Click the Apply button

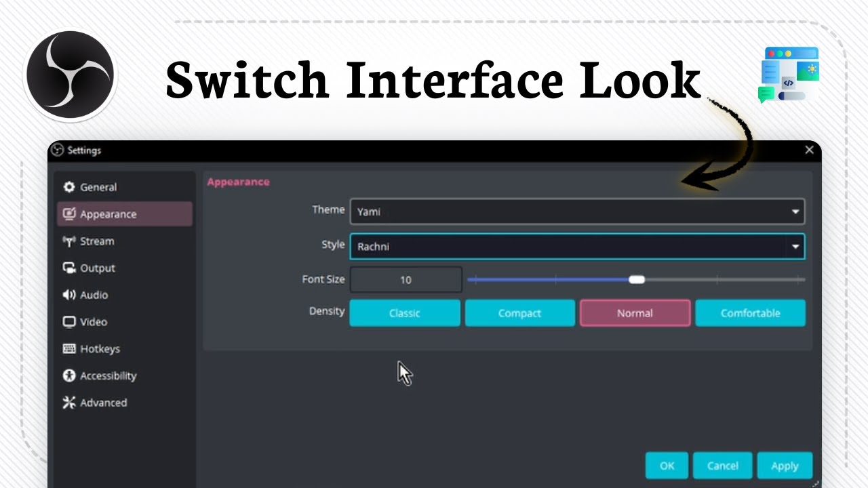[x=785, y=466]
